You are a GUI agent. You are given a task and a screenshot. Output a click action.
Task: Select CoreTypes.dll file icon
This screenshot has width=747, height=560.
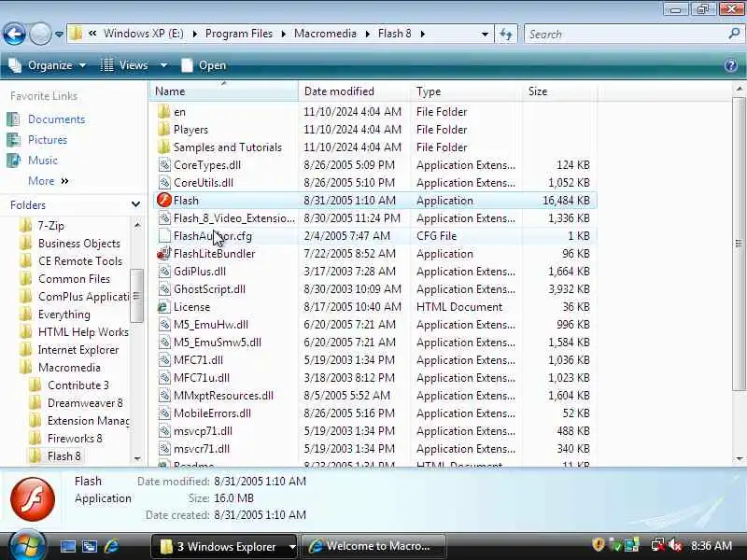(x=164, y=165)
